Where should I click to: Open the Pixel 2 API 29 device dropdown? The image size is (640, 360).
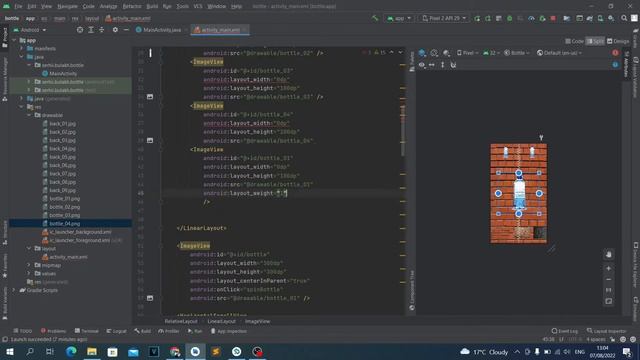[444, 18]
